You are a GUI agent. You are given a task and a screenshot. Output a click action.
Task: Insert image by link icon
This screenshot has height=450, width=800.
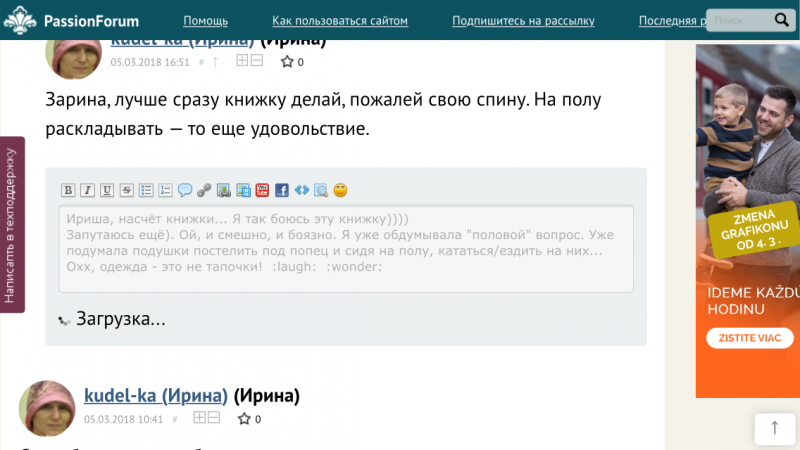click(223, 190)
